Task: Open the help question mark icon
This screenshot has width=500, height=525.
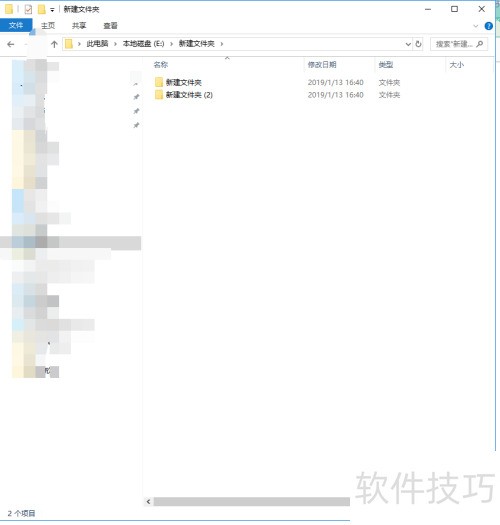Action: (x=489, y=26)
